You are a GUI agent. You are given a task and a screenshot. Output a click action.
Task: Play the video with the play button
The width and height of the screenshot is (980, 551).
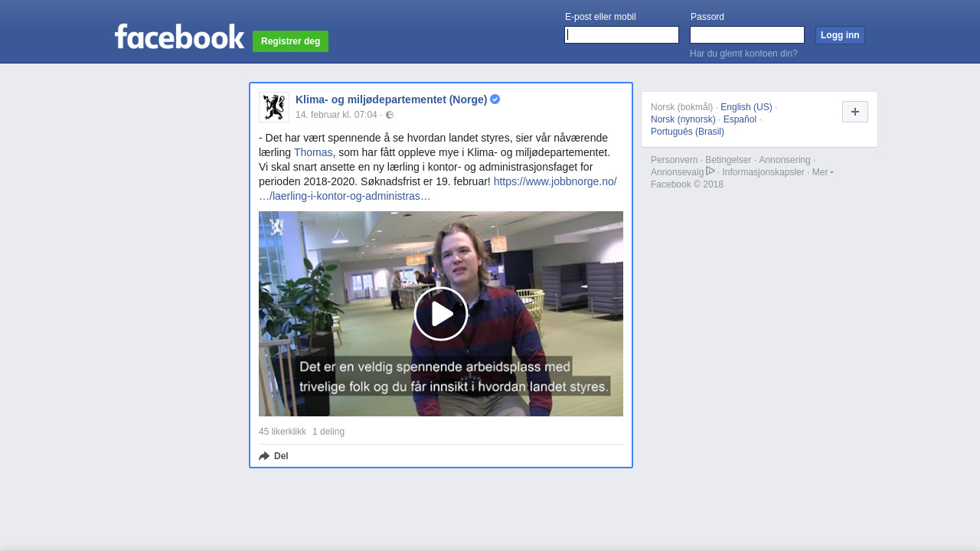pyautogui.click(x=441, y=314)
